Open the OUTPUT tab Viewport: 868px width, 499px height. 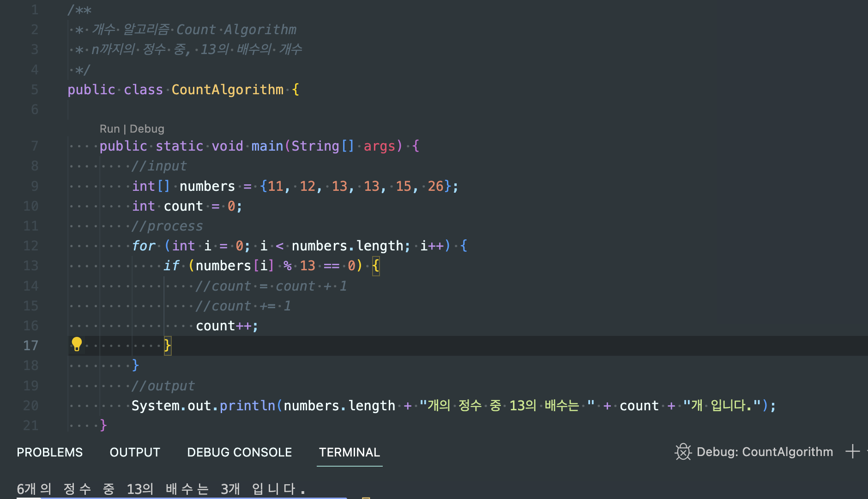pos(134,452)
